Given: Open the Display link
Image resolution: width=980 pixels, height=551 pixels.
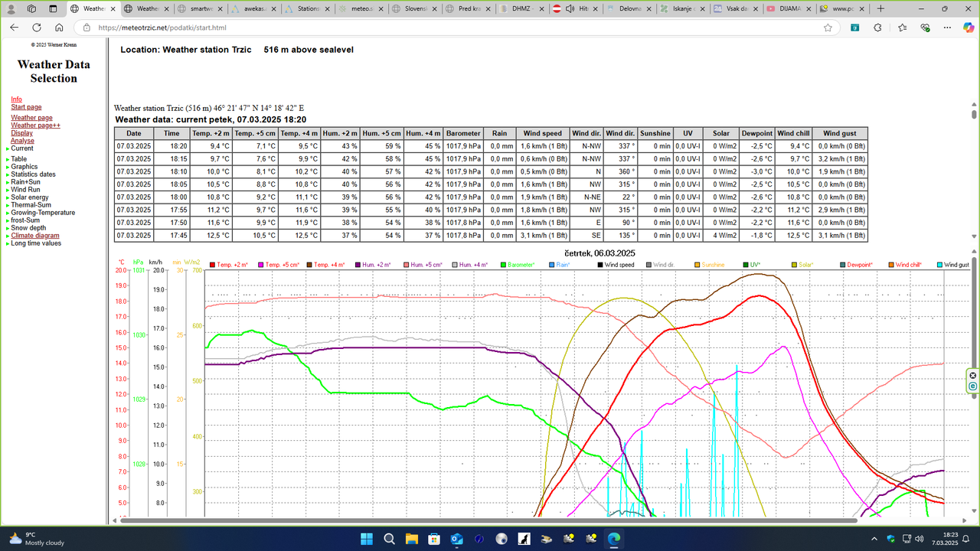Looking at the screenshot, I should (21, 133).
